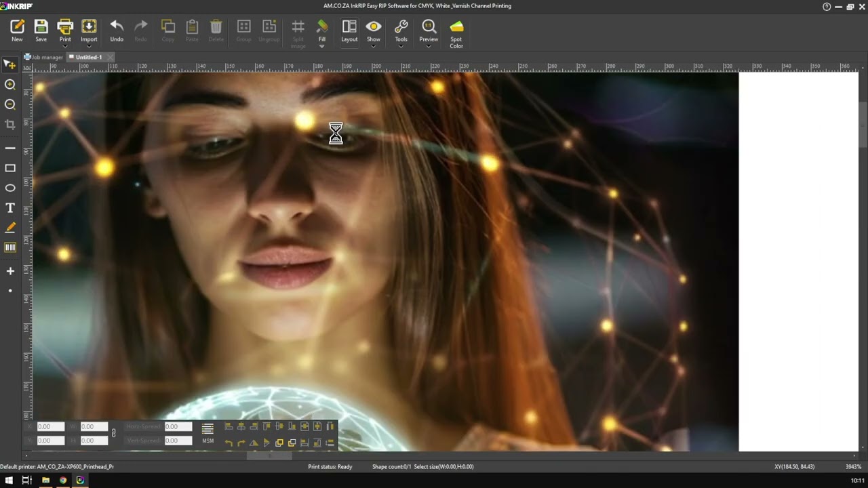Viewport: 868px width, 488px height.
Task: Toggle the width-height link lock
Action: (113, 433)
